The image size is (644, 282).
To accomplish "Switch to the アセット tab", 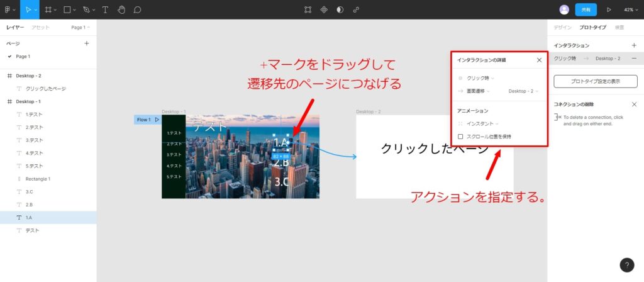I will (41, 28).
